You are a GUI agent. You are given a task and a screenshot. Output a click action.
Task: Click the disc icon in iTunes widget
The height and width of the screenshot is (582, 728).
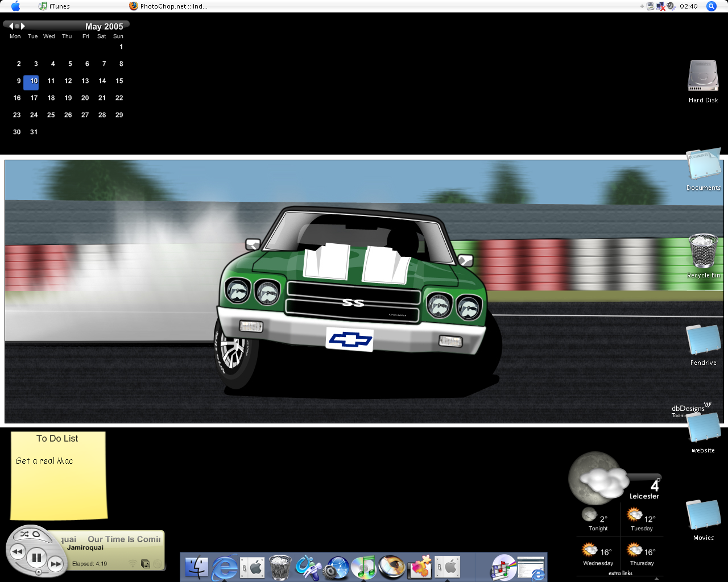point(158,564)
